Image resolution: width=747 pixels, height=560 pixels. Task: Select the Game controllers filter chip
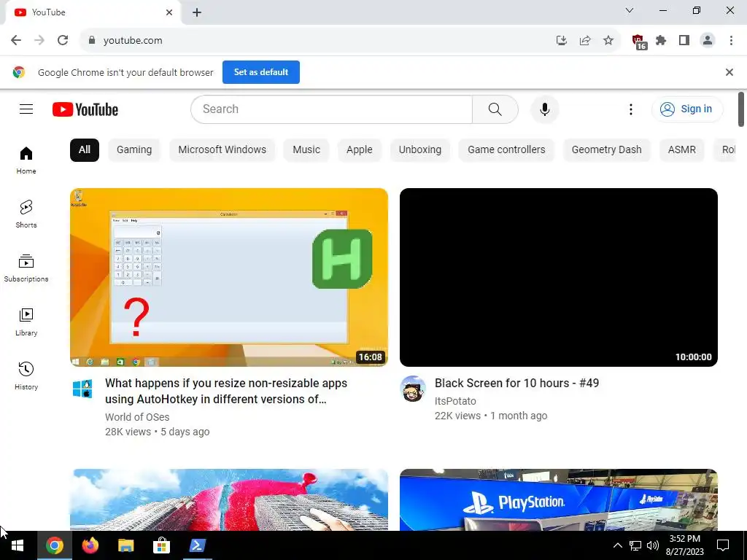(506, 149)
